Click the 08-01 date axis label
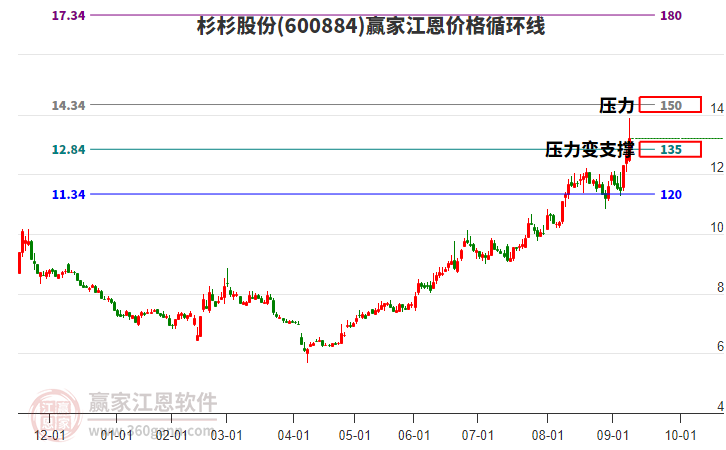726x450 pixels. coord(547,436)
